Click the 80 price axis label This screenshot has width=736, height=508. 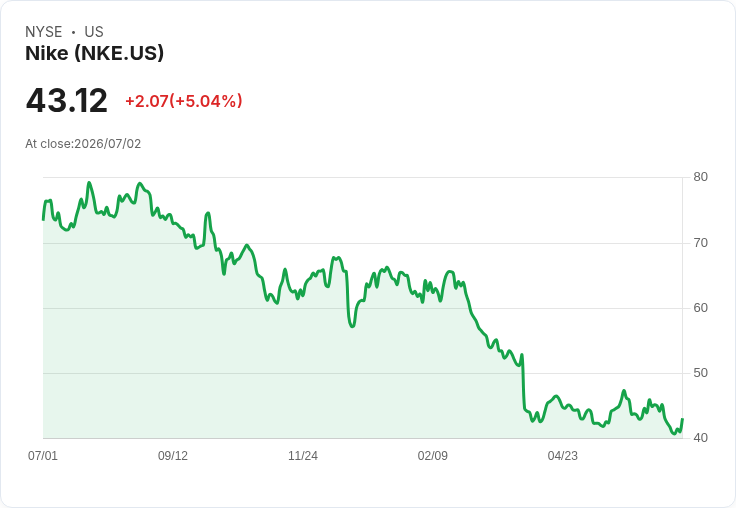(x=700, y=177)
